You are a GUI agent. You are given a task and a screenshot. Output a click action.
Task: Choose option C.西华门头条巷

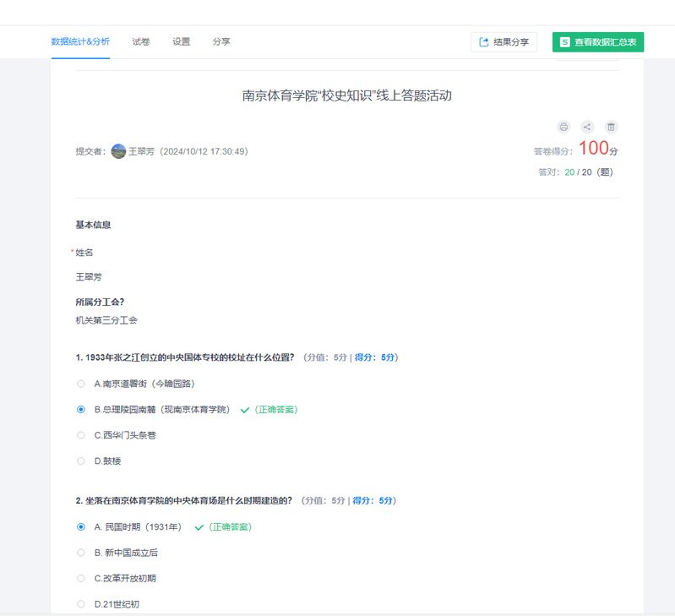point(80,435)
